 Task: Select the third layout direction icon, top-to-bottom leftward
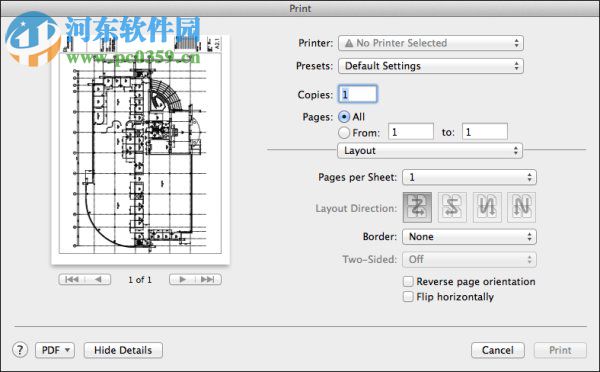487,207
